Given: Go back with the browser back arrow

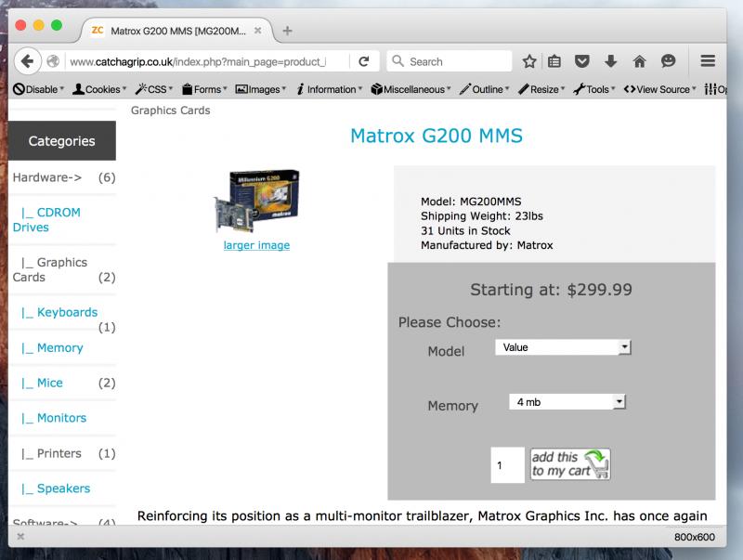Looking at the screenshot, I should [28, 61].
